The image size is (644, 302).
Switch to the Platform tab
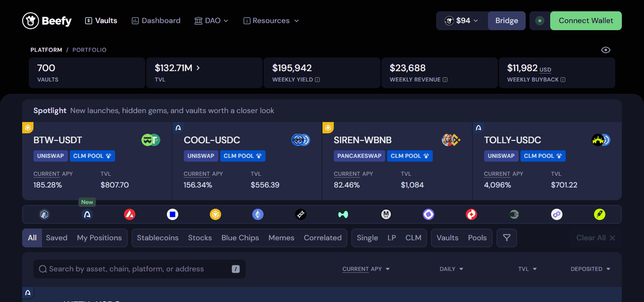tap(46, 50)
